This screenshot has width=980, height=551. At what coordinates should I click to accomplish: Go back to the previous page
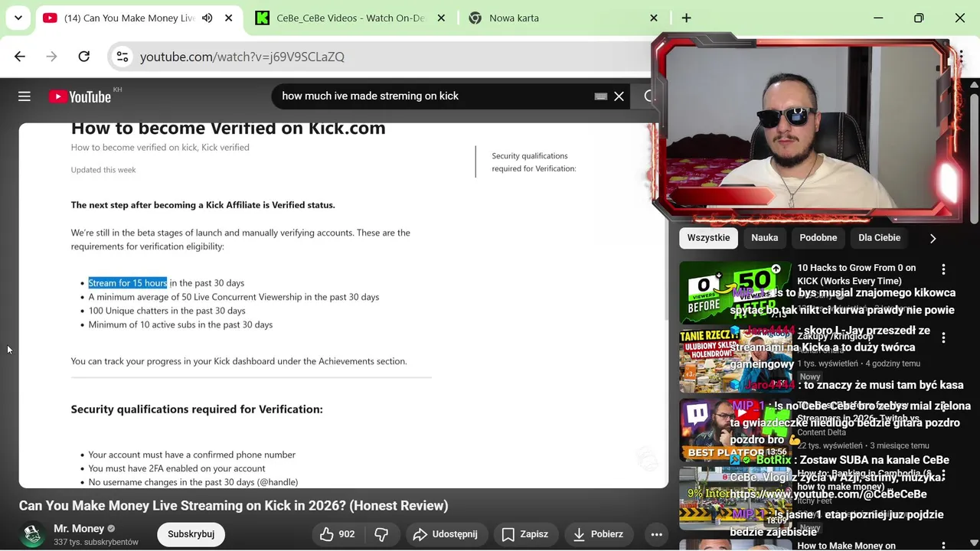pos(20,57)
